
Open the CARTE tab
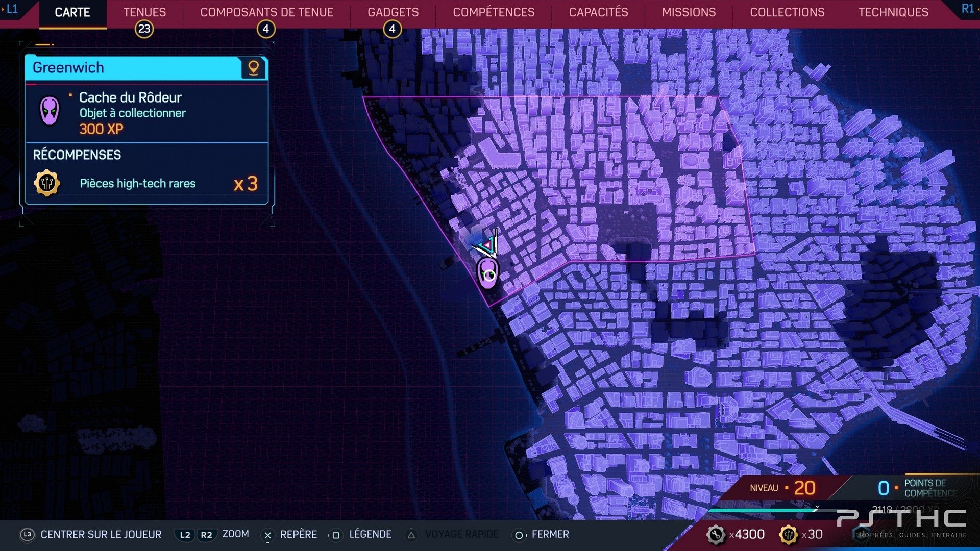pyautogui.click(x=72, y=12)
